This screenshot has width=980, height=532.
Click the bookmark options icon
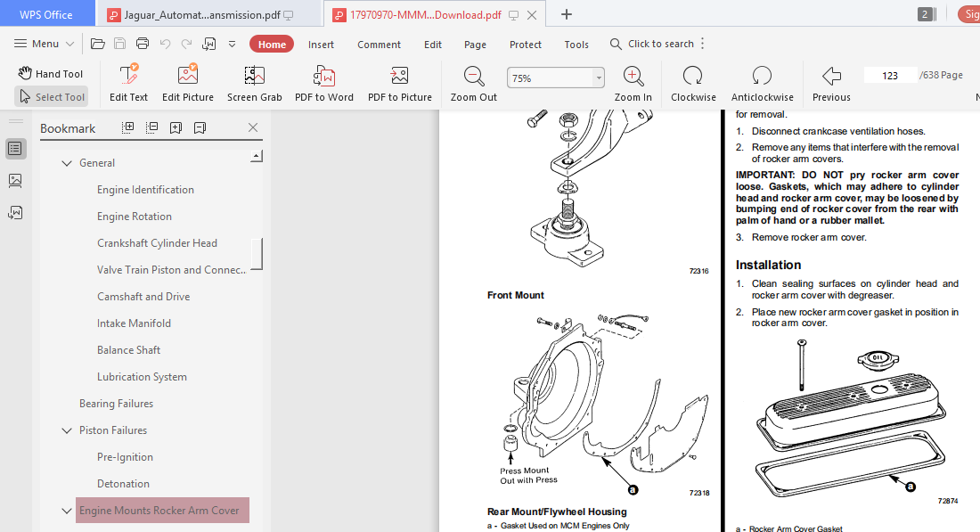(200, 127)
